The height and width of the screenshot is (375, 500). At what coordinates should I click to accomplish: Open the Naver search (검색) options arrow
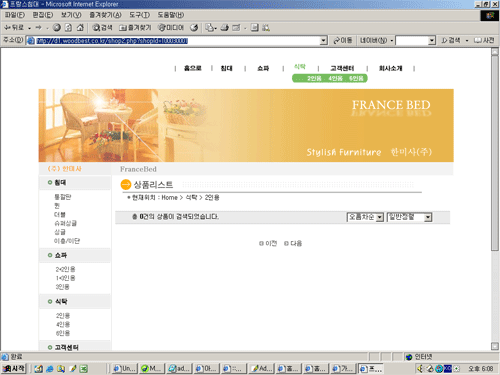pos(467,41)
